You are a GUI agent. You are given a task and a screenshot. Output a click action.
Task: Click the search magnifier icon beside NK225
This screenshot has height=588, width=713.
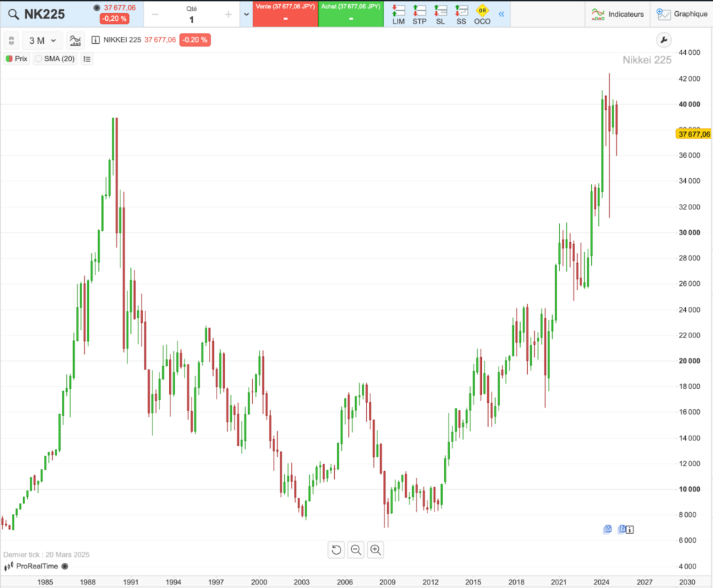coord(14,15)
